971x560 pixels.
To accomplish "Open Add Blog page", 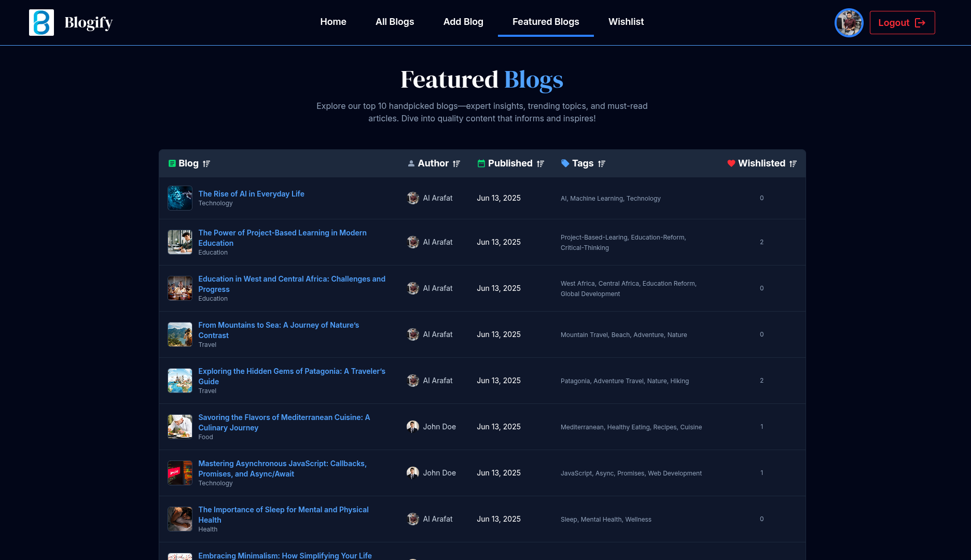I will click(x=463, y=22).
